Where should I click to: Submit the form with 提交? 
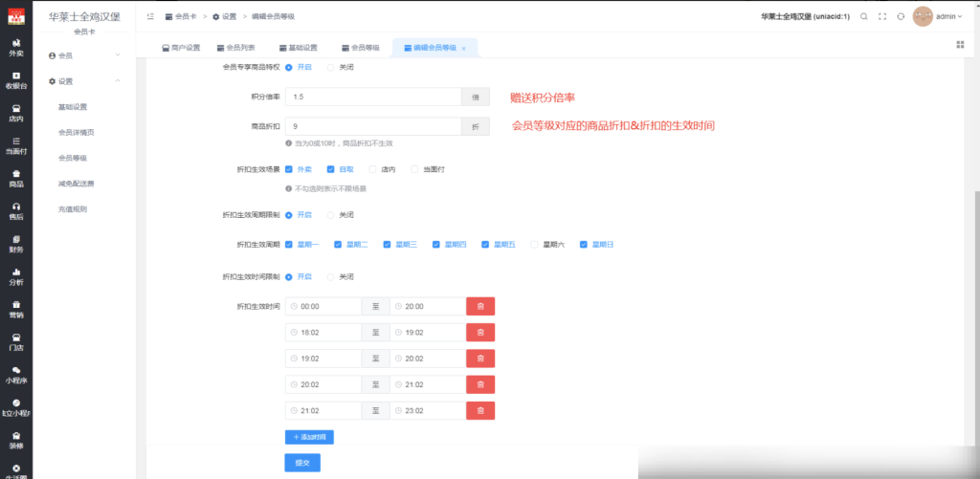(x=302, y=463)
